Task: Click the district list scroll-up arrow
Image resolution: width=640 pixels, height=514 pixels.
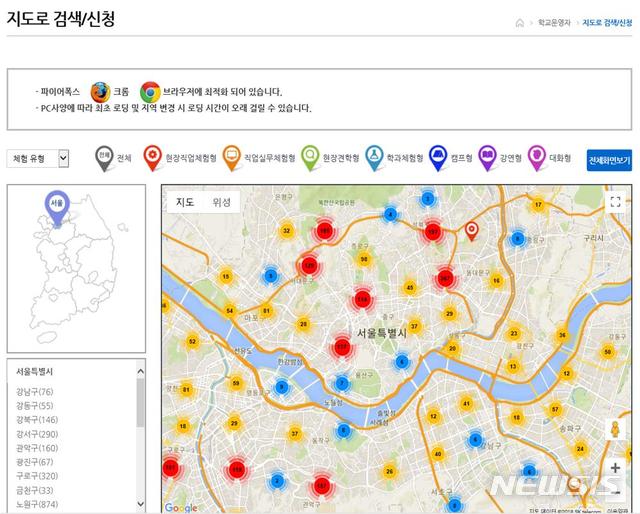Action: pos(140,371)
